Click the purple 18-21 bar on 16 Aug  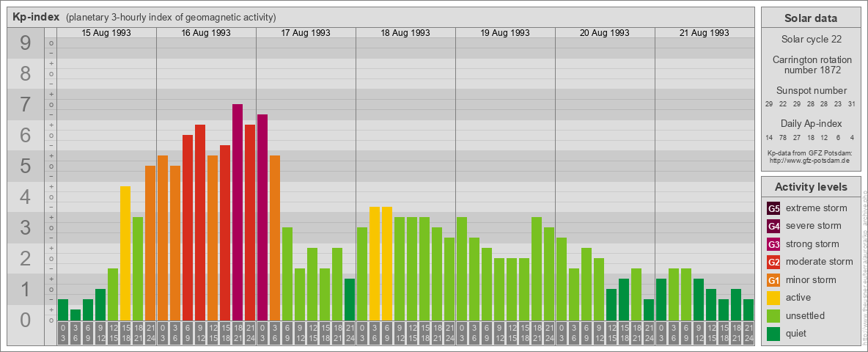tap(238, 213)
